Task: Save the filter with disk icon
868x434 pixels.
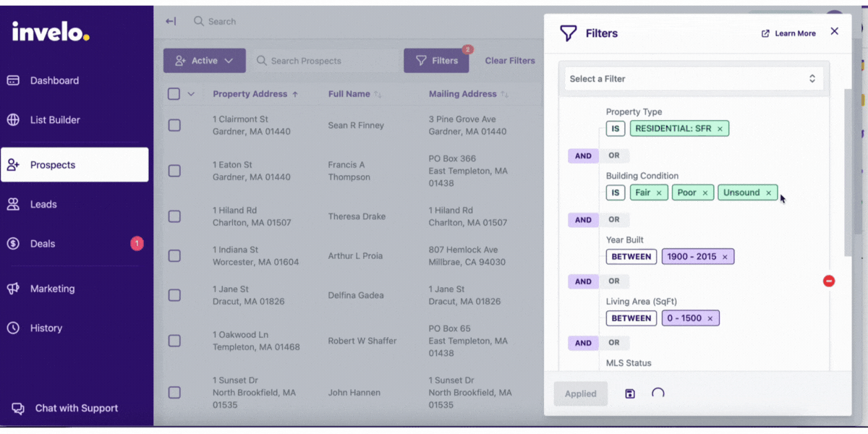Action: click(x=630, y=393)
